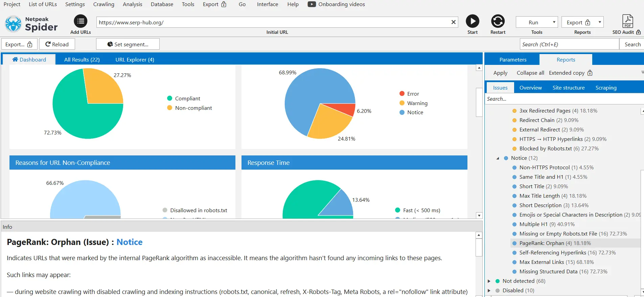Click the Netpeak Spider logo
644x297 pixels.
31,24
